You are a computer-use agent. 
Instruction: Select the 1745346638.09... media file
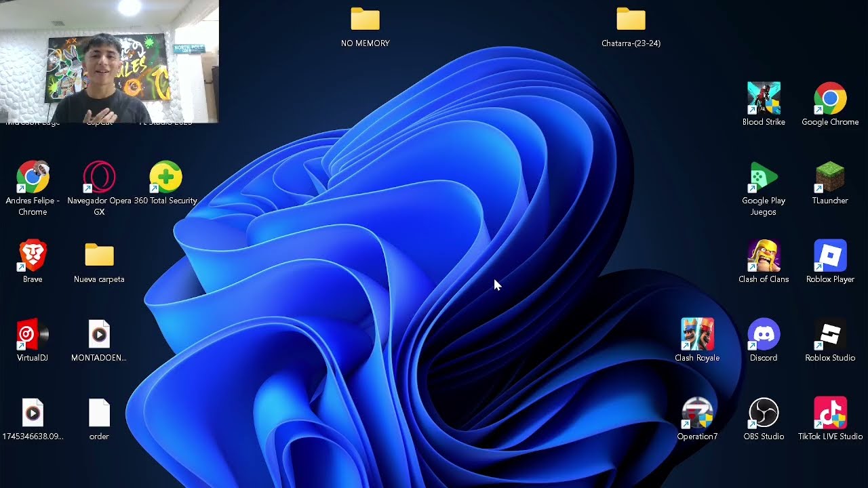click(x=33, y=413)
